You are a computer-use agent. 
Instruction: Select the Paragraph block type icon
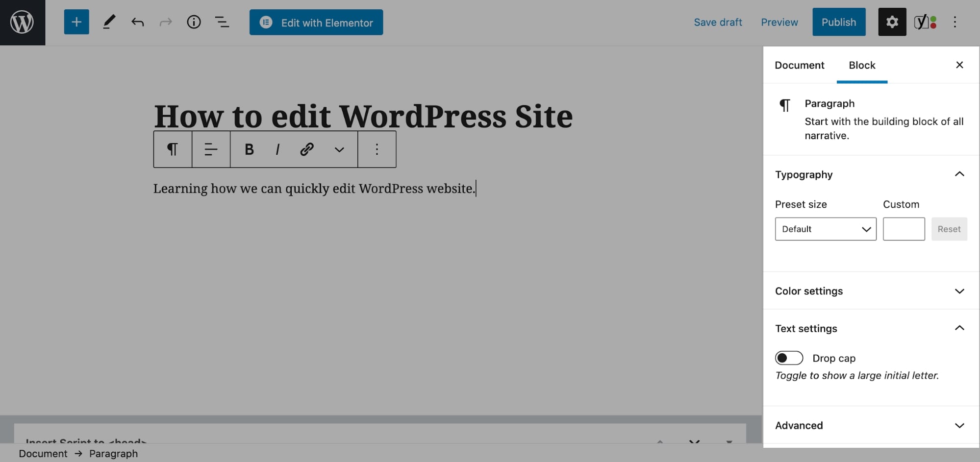172,149
